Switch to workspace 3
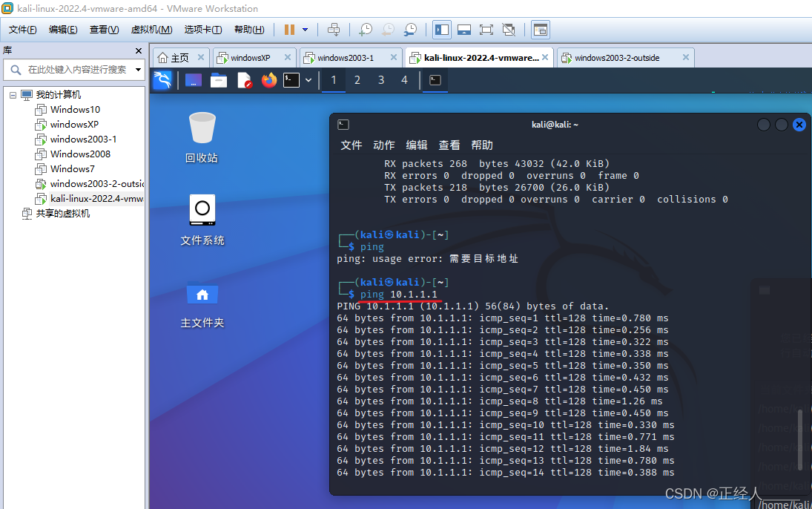The height and width of the screenshot is (509, 812). pos(381,80)
